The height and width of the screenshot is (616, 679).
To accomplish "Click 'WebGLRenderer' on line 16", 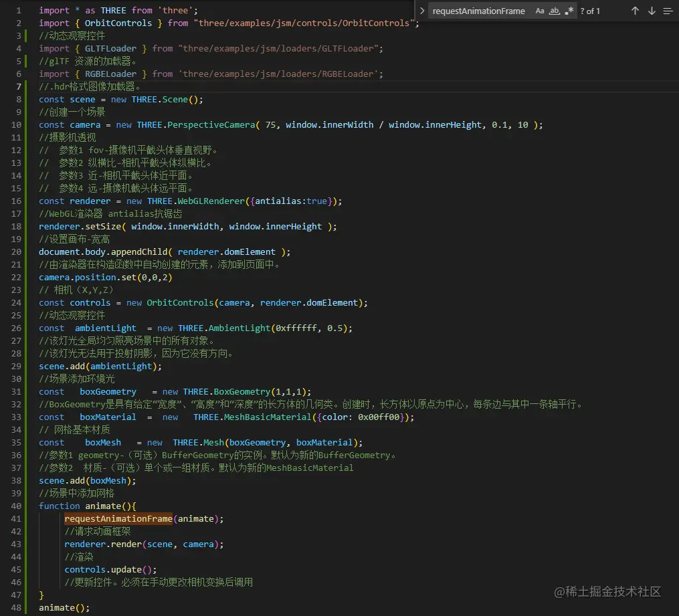I will pyautogui.click(x=211, y=201).
